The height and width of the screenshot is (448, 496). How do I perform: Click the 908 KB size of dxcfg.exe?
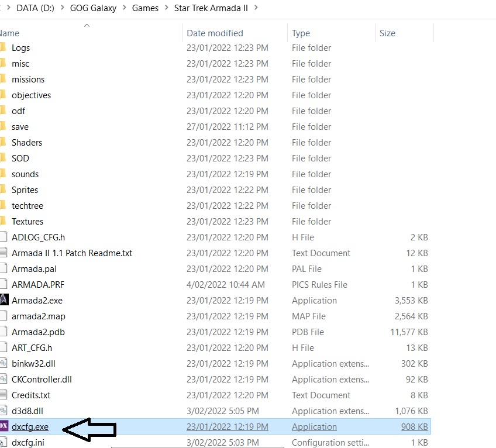pos(414,427)
